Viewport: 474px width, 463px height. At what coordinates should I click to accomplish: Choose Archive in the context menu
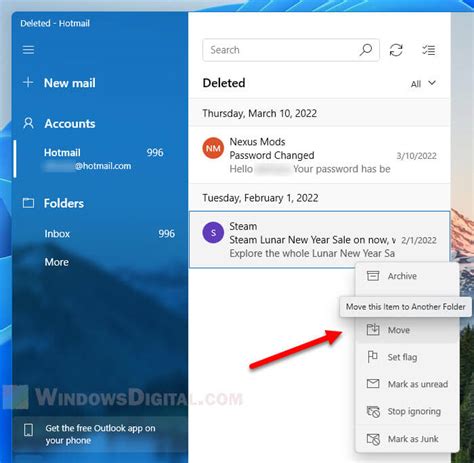click(407, 276)
